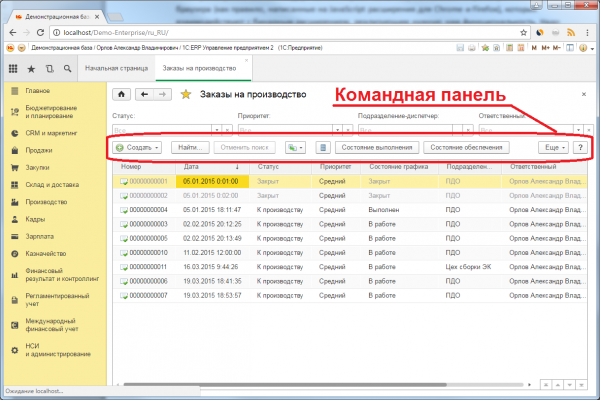Open the sections menu grid icon
The height and width of the screenshot is (400, 600).
coord(12,69)
